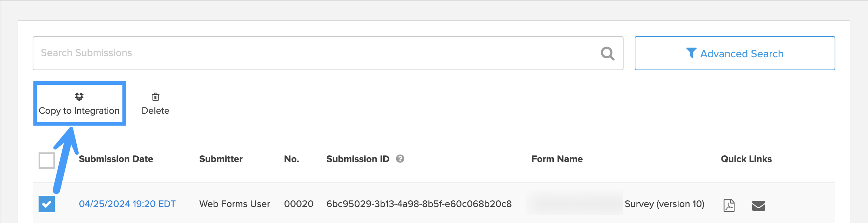
Task: Enable the select-all checkbox in header row
Action: (x=46, y=161)
